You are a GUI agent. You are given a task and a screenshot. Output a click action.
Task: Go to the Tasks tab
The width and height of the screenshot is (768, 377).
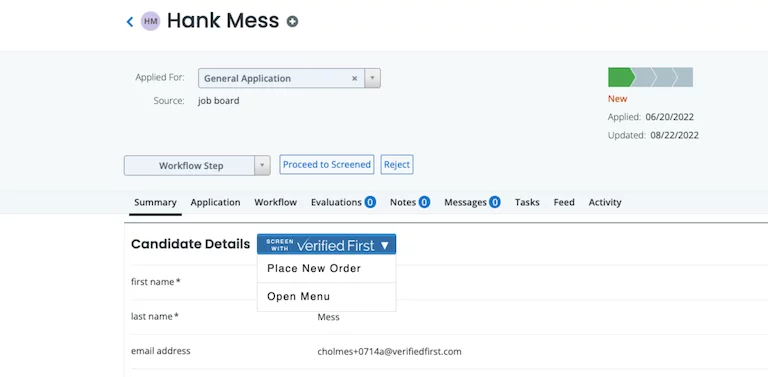click(x=527, y=202)
